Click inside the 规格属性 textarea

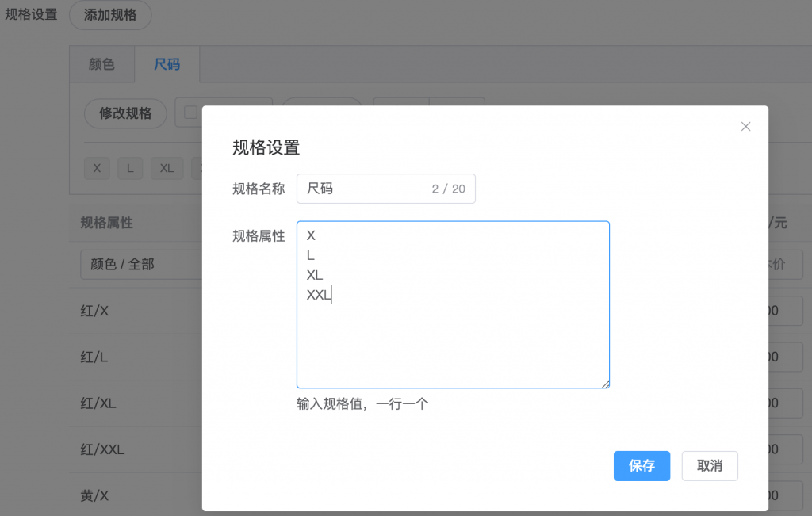453,304
